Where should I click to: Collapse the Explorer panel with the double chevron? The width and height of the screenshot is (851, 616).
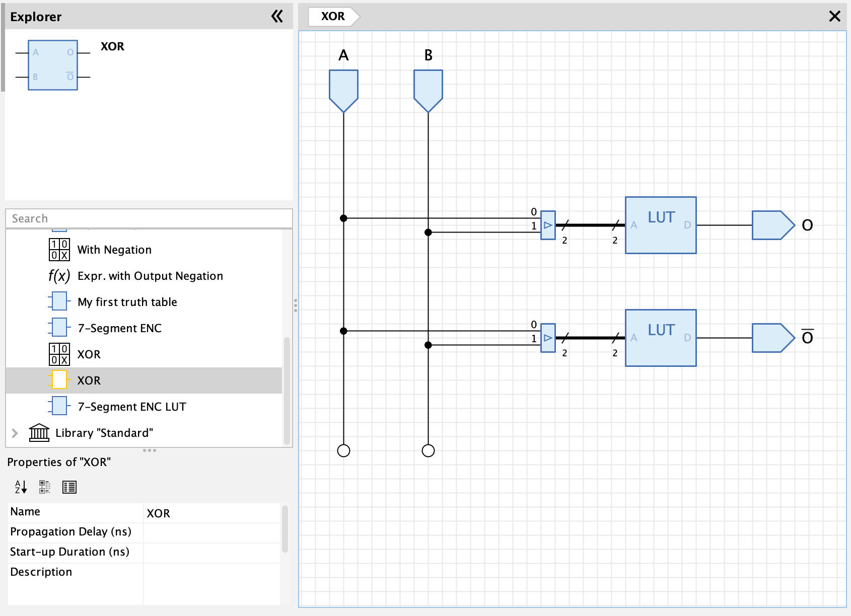click(277, 17)
